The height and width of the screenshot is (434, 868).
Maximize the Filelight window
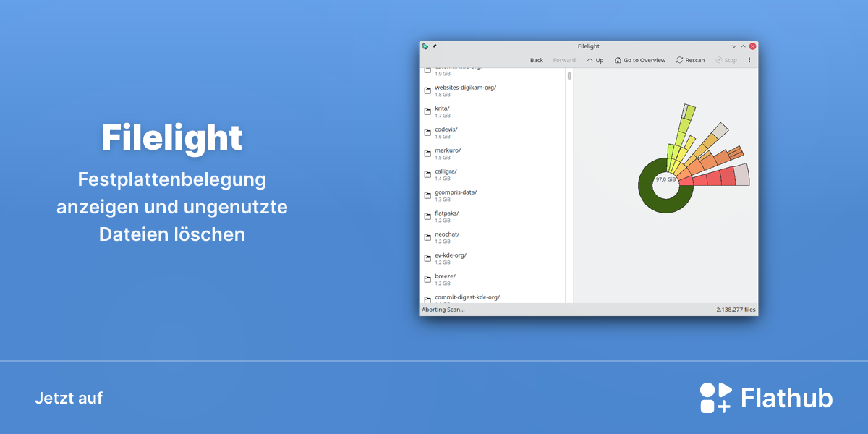pos(743,46)
